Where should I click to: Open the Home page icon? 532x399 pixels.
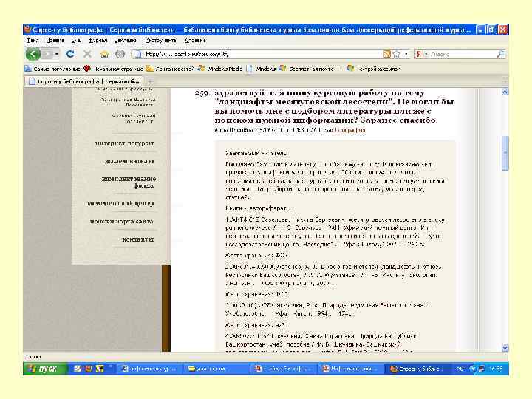pyautogui.click(x=104, y=54)
